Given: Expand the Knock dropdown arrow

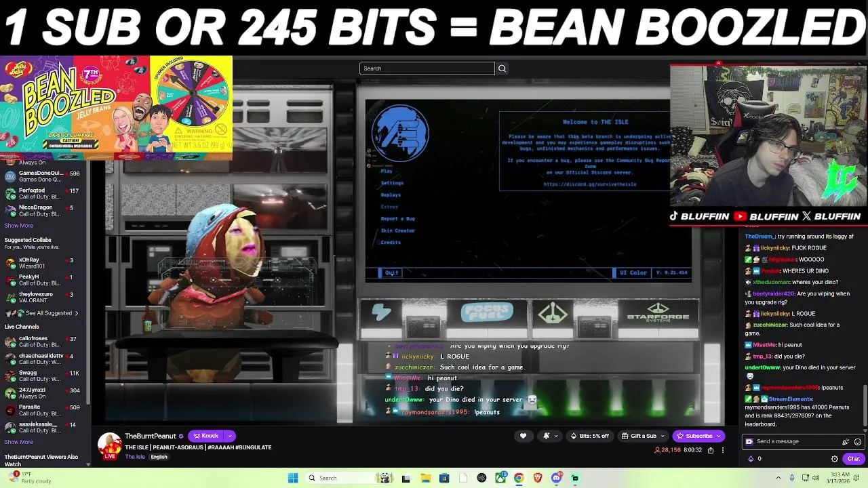Looking at the screenshot, I should (x=230, y=436).
